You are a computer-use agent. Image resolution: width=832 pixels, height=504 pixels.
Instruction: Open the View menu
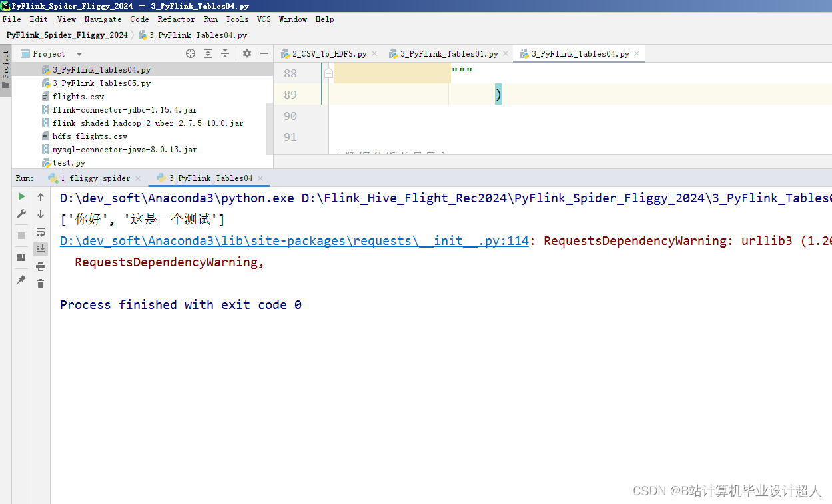coord(67,19)
